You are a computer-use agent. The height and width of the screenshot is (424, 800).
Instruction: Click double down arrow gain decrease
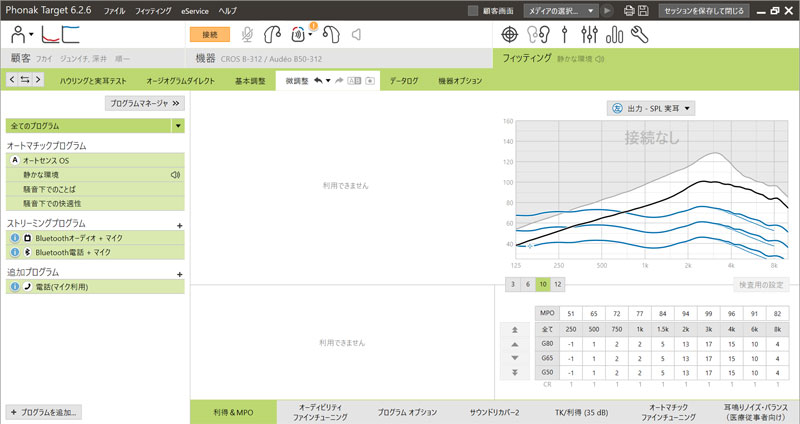(x=515, y=372)
